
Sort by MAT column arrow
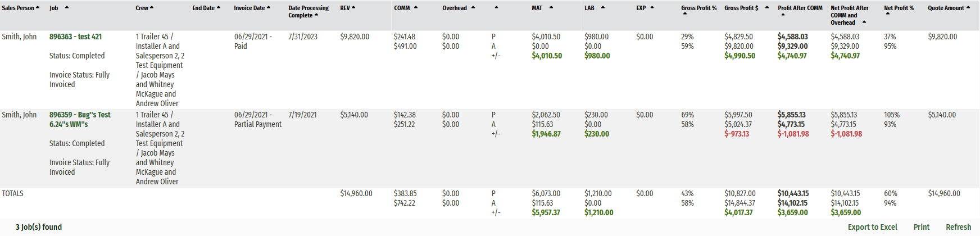(551, 8)
